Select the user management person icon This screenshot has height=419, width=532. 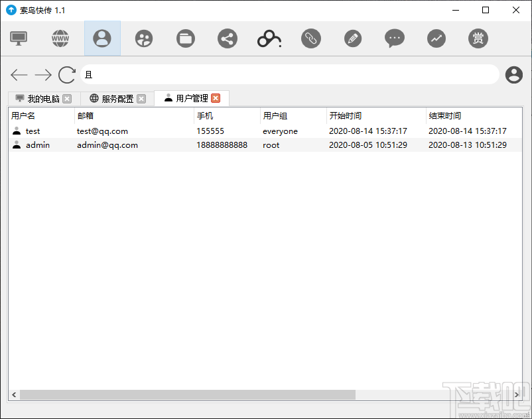[102, 38]
